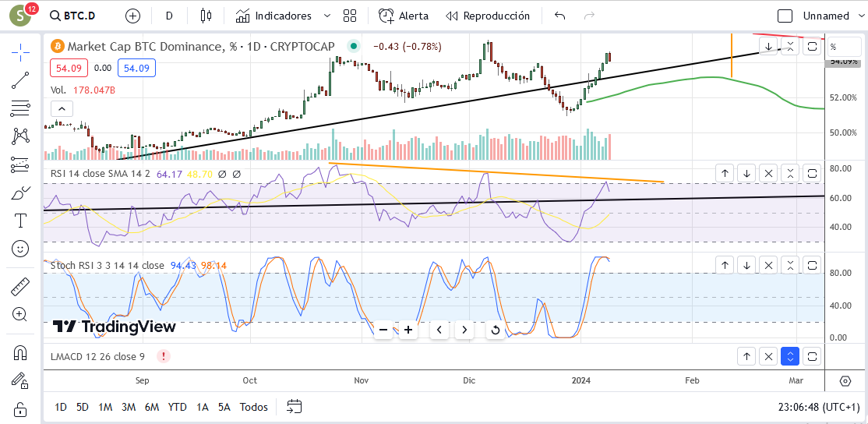Create an Alerta alert
Viewport: 868px width, 424px height.
[x=404, y=16]
